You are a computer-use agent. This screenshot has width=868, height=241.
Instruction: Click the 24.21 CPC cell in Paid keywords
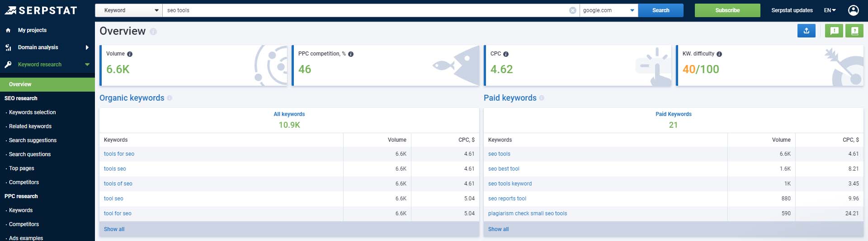852,213
